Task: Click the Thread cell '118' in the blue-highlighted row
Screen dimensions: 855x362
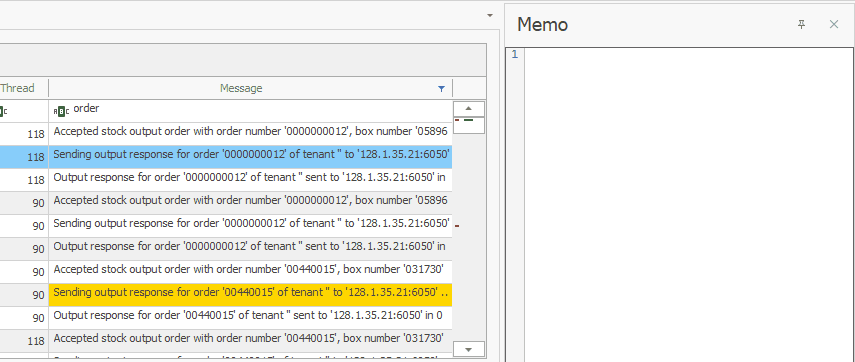Action: pos(24,157)
